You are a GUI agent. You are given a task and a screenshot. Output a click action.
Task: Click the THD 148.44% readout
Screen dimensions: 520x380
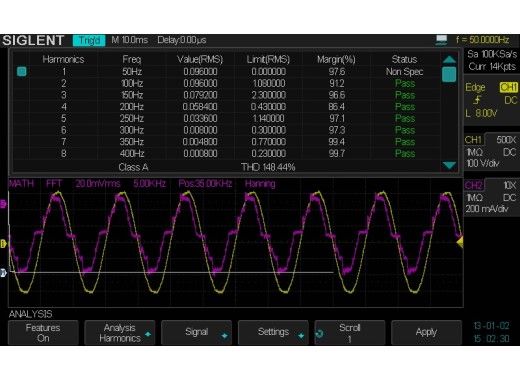tap(268, 167)
